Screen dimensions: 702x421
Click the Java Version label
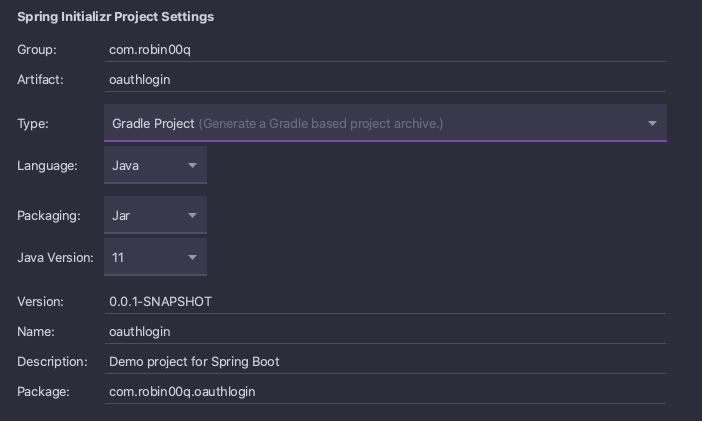click(55, 258)
